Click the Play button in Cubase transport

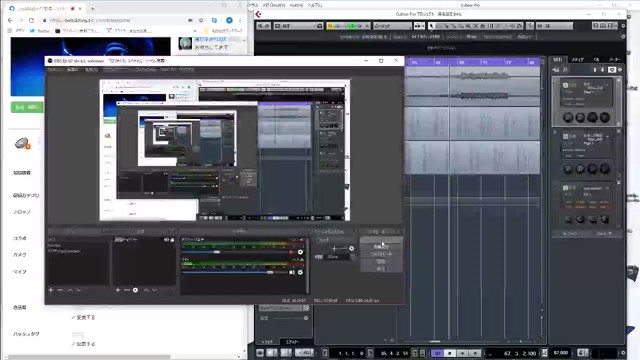coord(462,353)
